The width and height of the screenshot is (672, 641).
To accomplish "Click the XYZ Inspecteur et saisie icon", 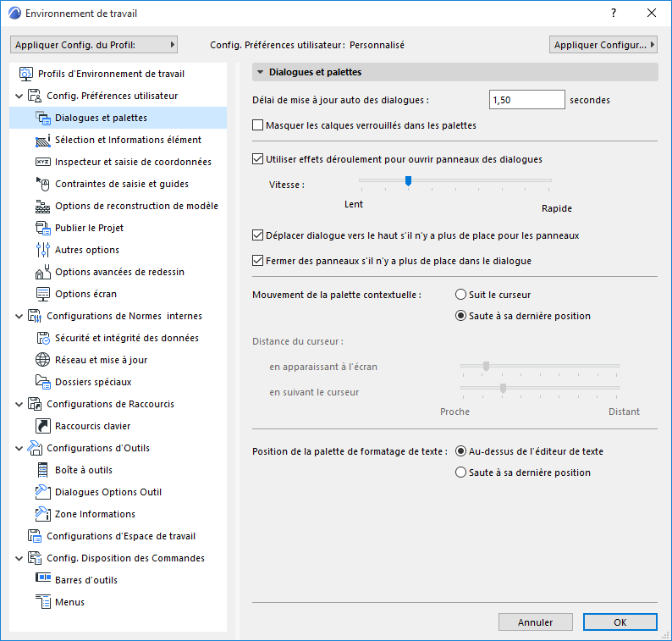I will pyautogui.click(x=43, y=162).
